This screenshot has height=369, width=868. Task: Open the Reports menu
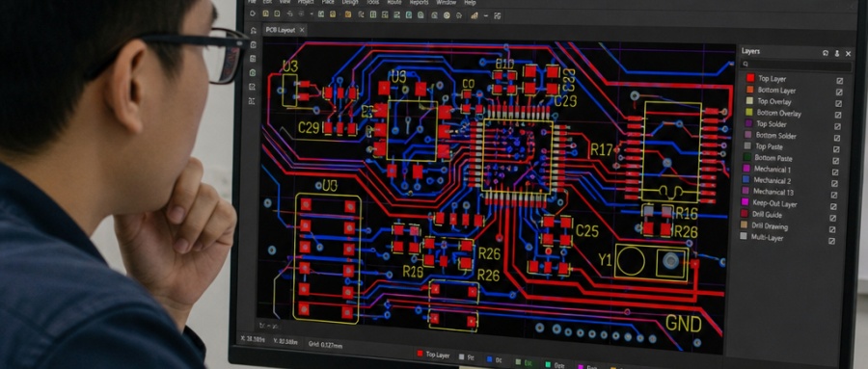click(x=420, y=2)
